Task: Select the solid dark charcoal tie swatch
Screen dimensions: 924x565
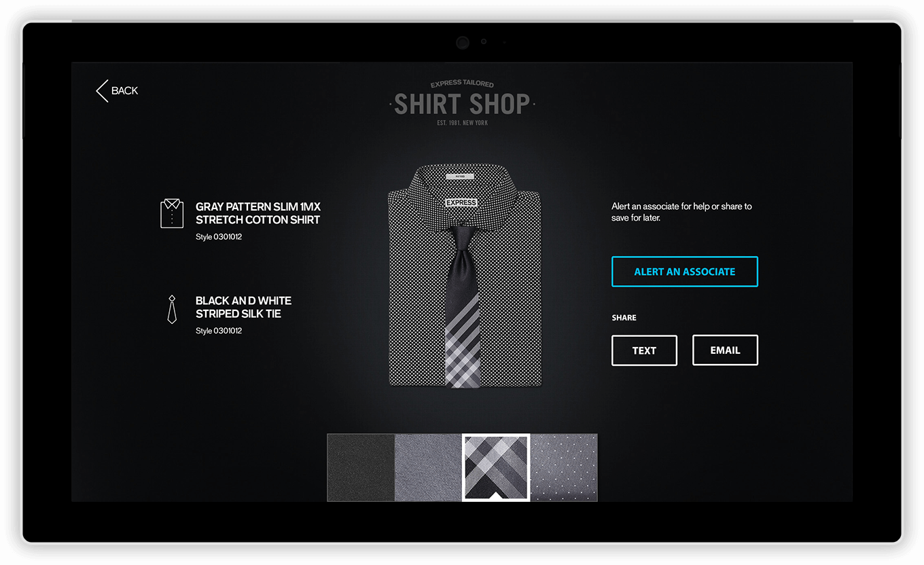Action: pyautogui.click(x=361, y=467)
